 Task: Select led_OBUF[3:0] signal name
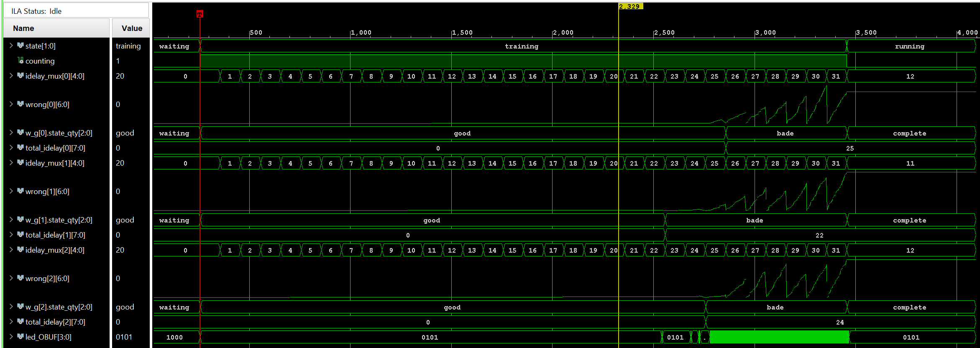48,337
